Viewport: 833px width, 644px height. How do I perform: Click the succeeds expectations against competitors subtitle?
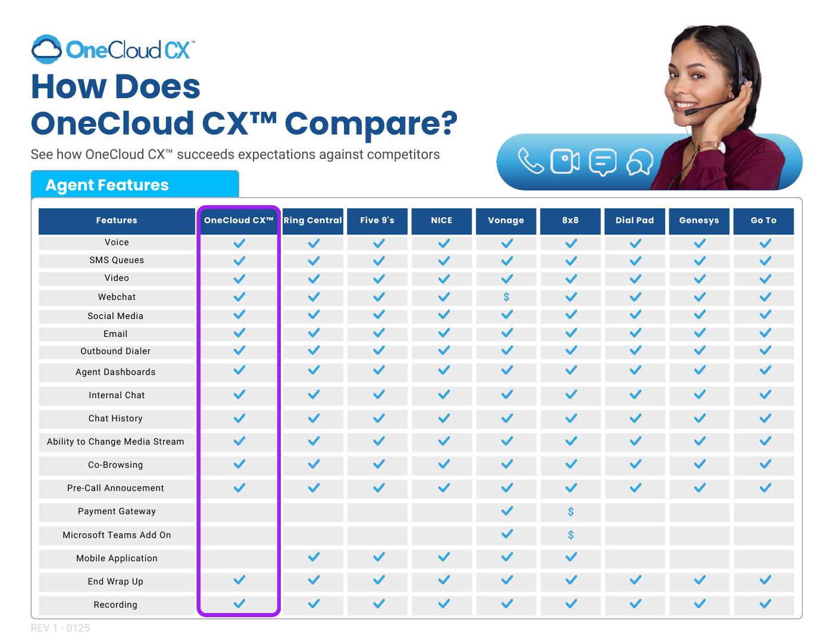235,154
